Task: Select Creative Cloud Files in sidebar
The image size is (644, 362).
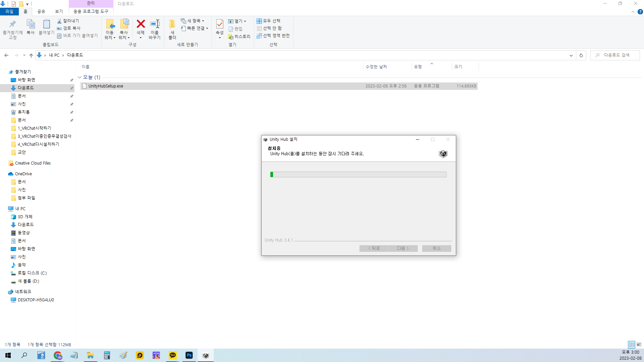Action: tap(33, 163)
